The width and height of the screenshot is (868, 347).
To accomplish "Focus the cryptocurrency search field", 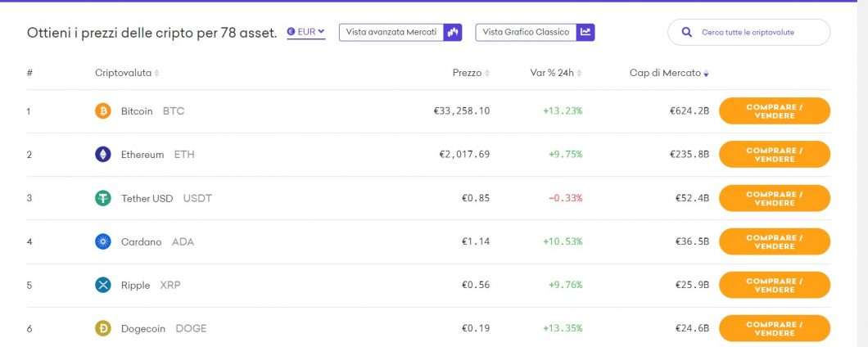I will (757, 33).
